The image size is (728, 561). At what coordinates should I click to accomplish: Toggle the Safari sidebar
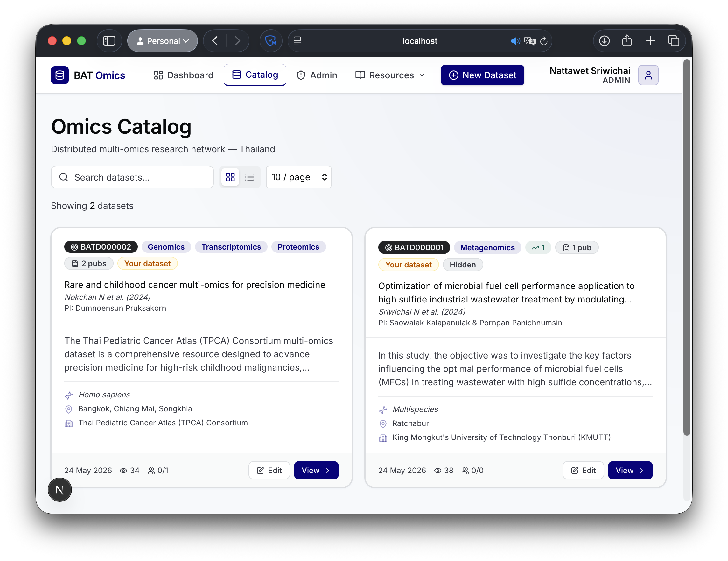[x=109, y=41]
